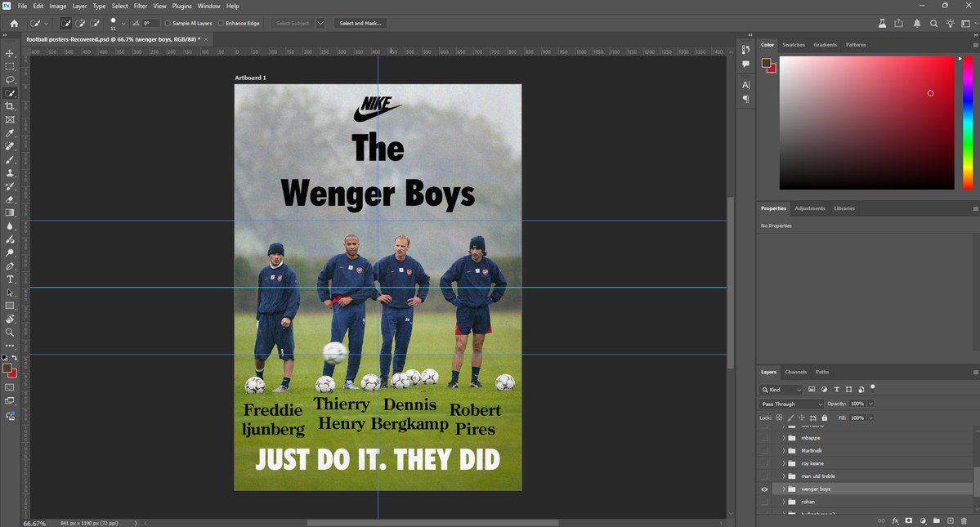Switch to the Swatches tab
980x527 pixels.
pos(793,45)
